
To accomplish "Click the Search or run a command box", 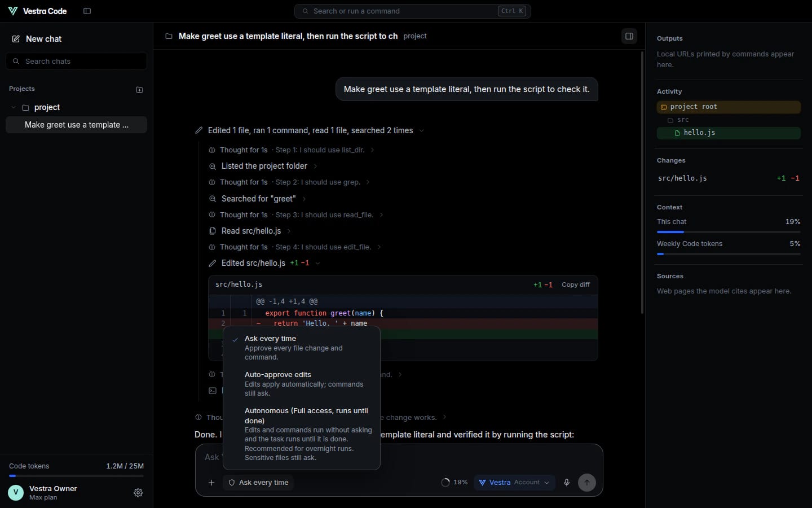I will 412,11.
